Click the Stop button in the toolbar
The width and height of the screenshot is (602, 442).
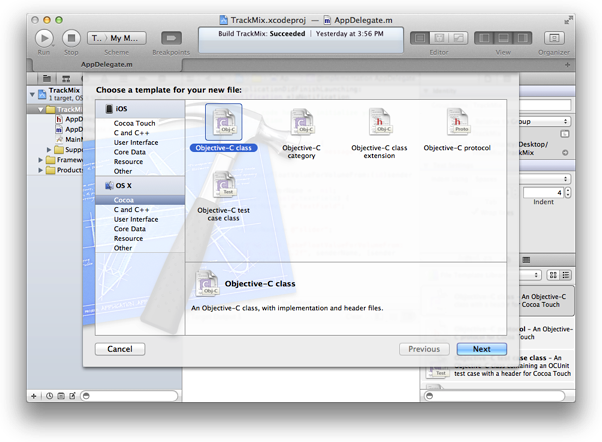click(x=71, y=38)
